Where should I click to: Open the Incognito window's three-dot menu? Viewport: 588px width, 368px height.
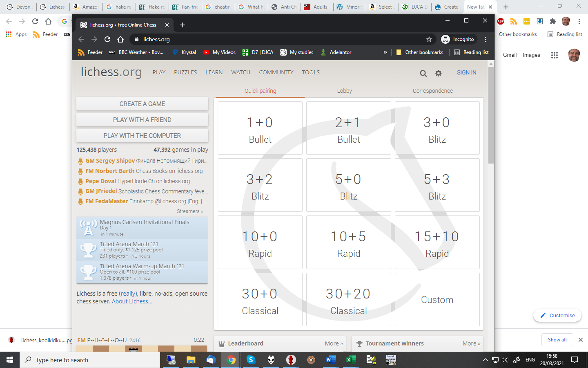click(486, 39)
